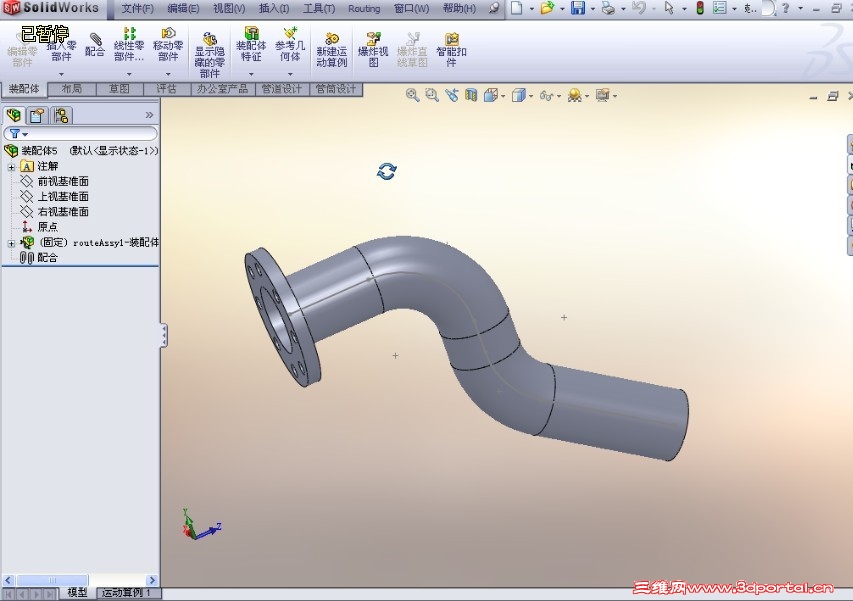Open the 帮助(H) menu
Screen dimensions: 853x601
click(459, 9)
